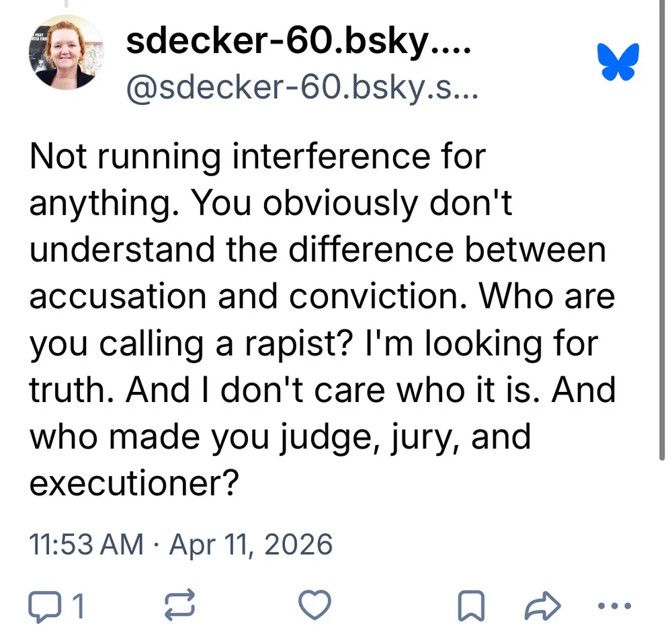672x632 pixels.
Task: Click the word "executioner?" in the post
Action: [134, 483]
